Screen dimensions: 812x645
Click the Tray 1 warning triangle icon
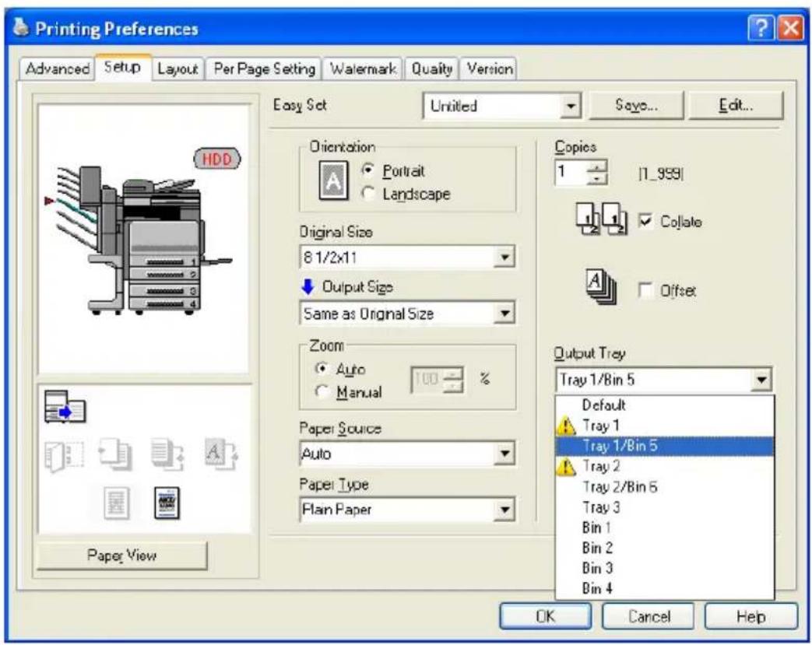(x=565, y=426)
